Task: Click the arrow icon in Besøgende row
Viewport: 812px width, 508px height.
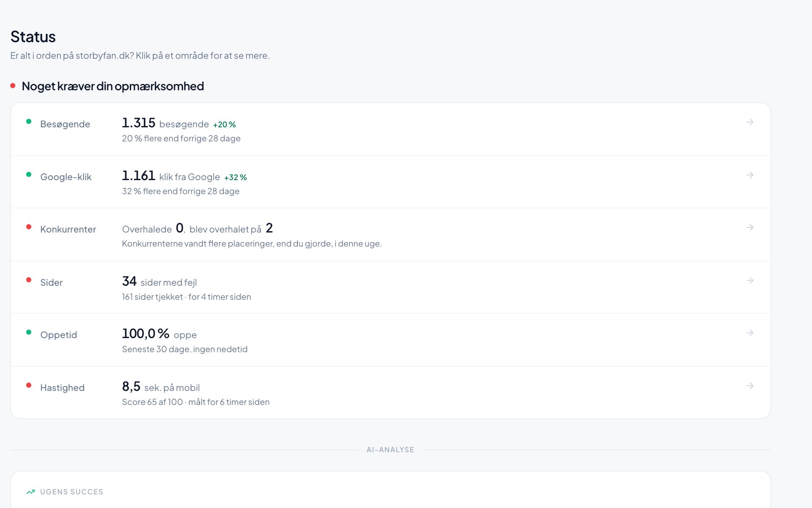Action: tap(750, 122)
